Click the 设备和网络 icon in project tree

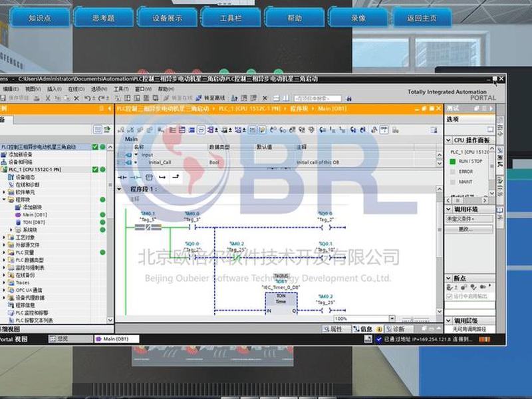click(4, 162)
